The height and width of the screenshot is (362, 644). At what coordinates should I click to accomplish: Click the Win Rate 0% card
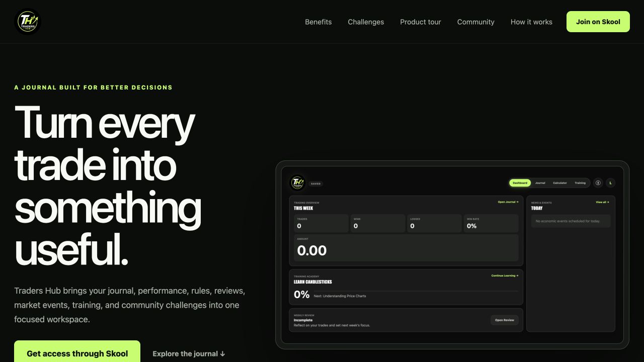coord(491,223)
